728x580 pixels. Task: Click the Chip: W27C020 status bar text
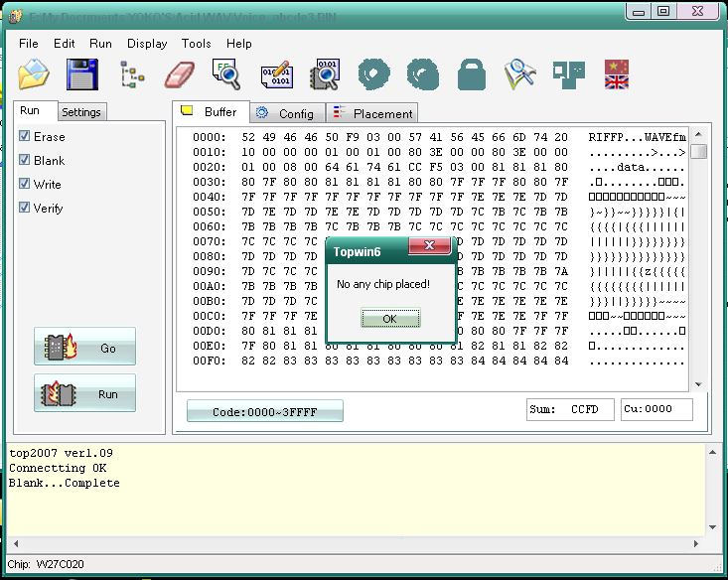[46, 564]
